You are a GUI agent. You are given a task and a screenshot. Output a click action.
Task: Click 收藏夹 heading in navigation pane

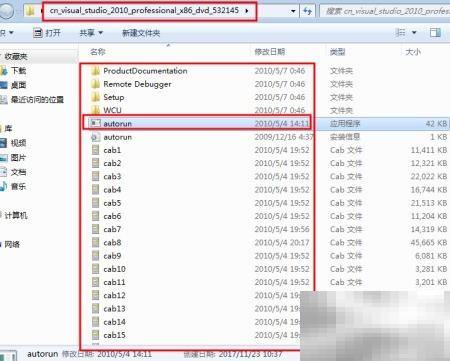tap(16, 56)
